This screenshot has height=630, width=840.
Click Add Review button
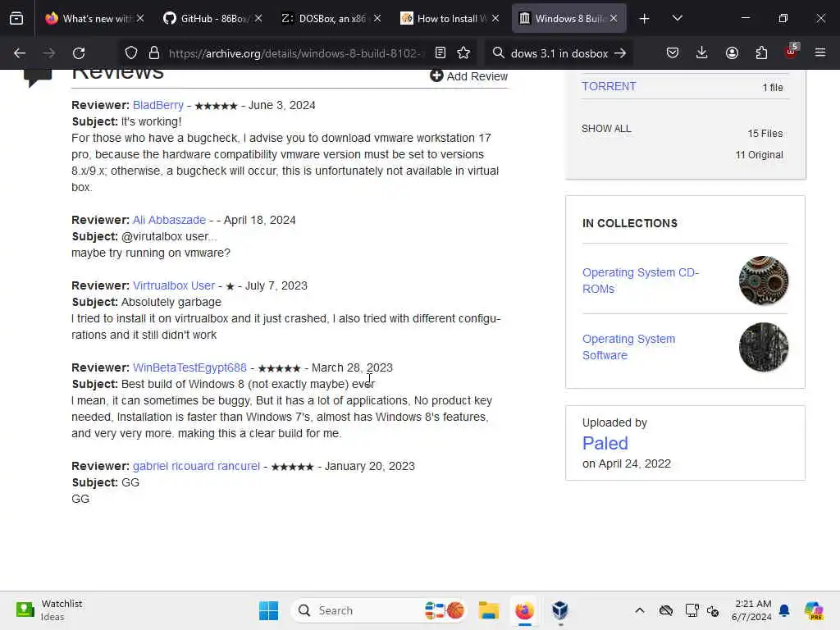(468, 76)
